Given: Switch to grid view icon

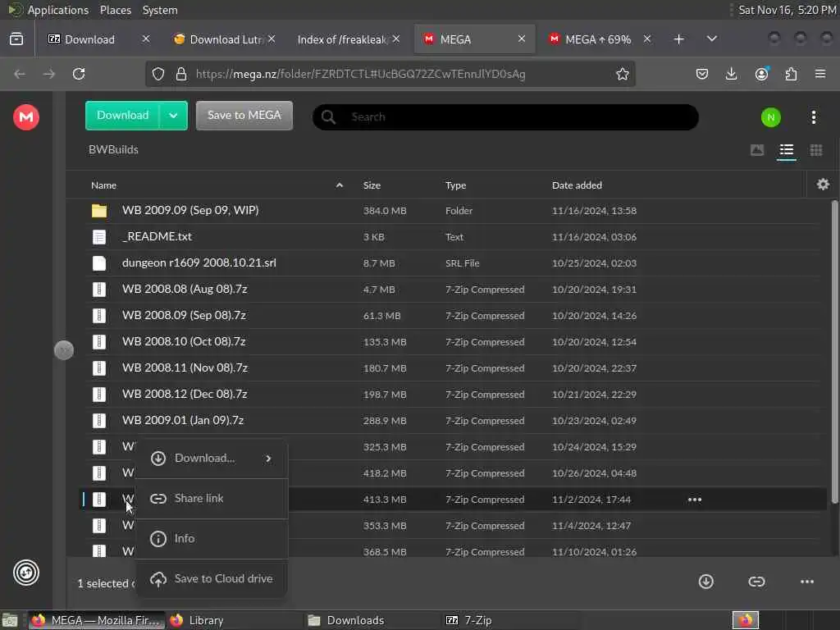Looking at the screenshot, I should click(x=816, y=150).
